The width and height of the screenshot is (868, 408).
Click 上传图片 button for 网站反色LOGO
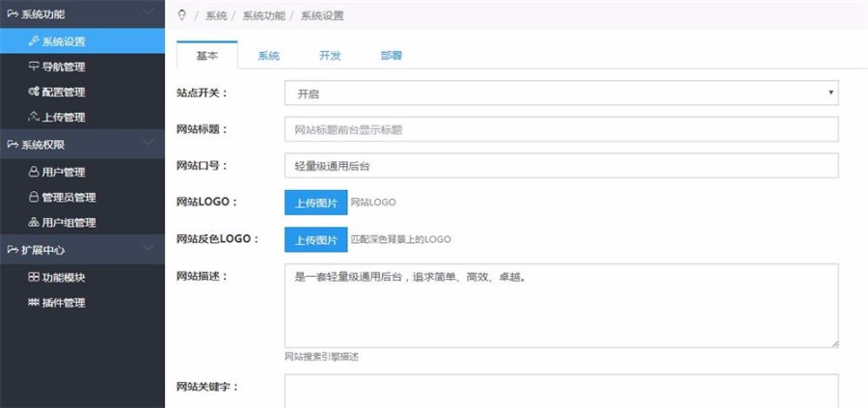[x=316, y=240]
